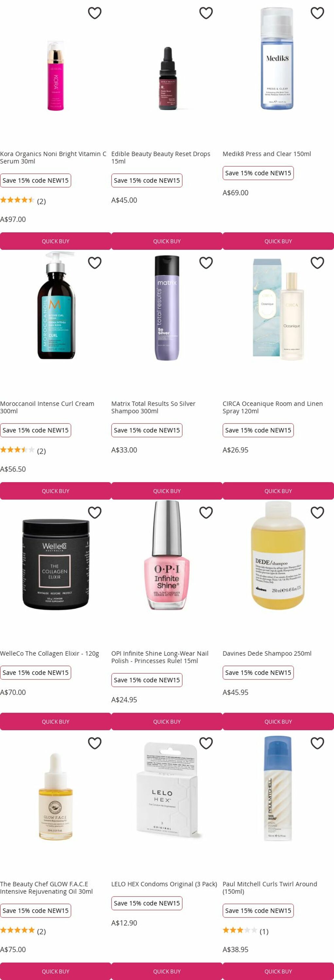The height and width of the screenshot is (980, 334).
Task: Toggle wishlist heart for Edible Beauty Reset Drops
Action: pyautogui.click(x=206, y=13)
